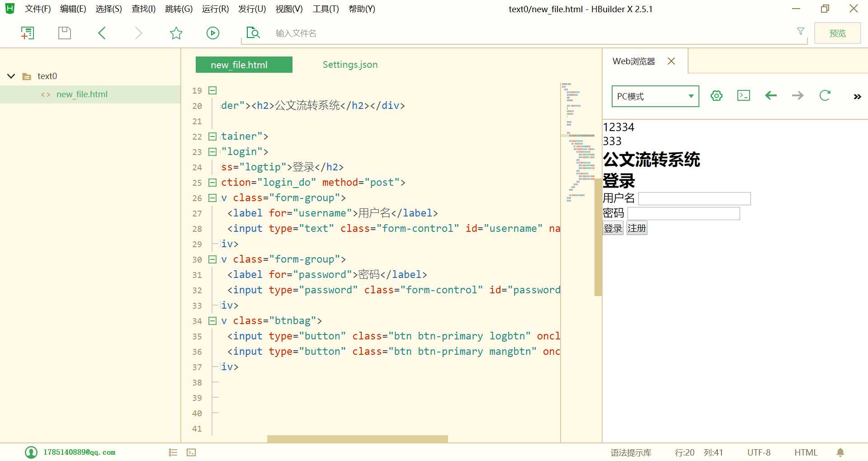868x461 pixels.
Task: Click the user account avatar icon
Action: coord(31,452)
